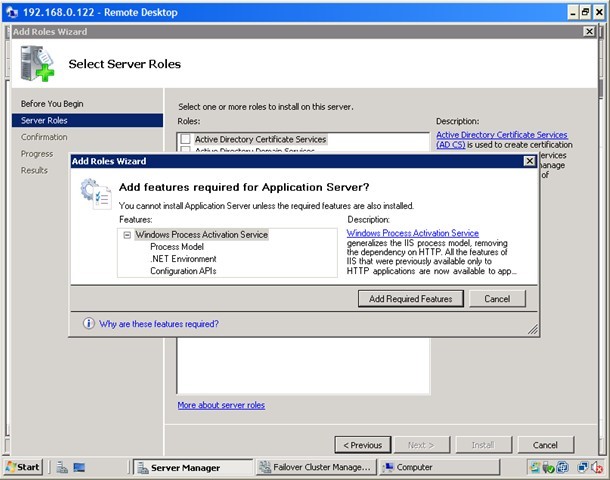Viewport: 610px width, 480px height.
Task: Switch to Server Manager taskbar button
Action: [193, 467]
